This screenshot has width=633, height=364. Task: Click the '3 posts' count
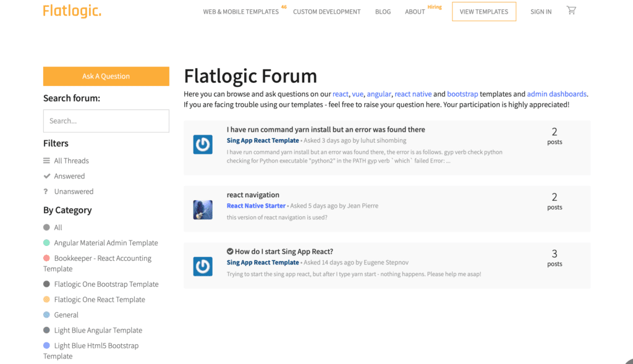point(554,258)
